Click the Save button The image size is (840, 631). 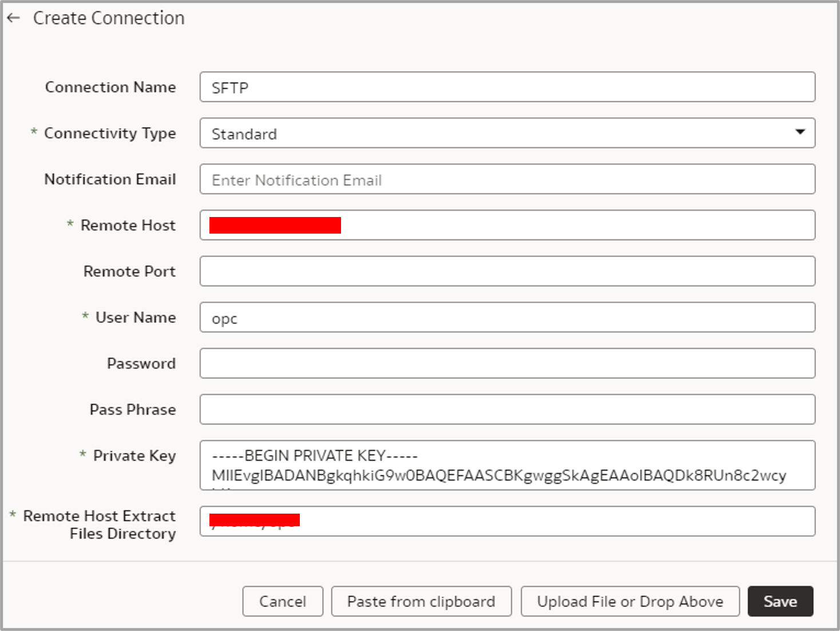tap(780, 601)
